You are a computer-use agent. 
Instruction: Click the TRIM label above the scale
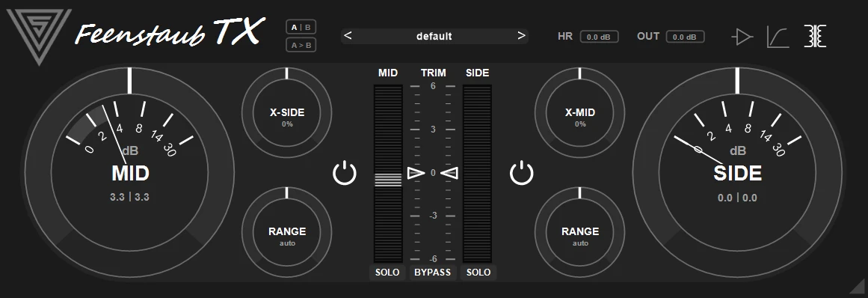point(433,73)
